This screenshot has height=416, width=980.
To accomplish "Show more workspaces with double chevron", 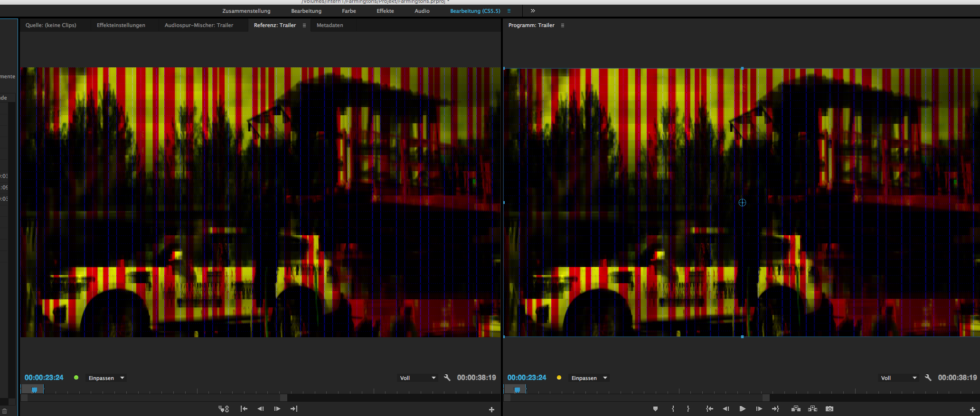I will click(x=533, y=10).
